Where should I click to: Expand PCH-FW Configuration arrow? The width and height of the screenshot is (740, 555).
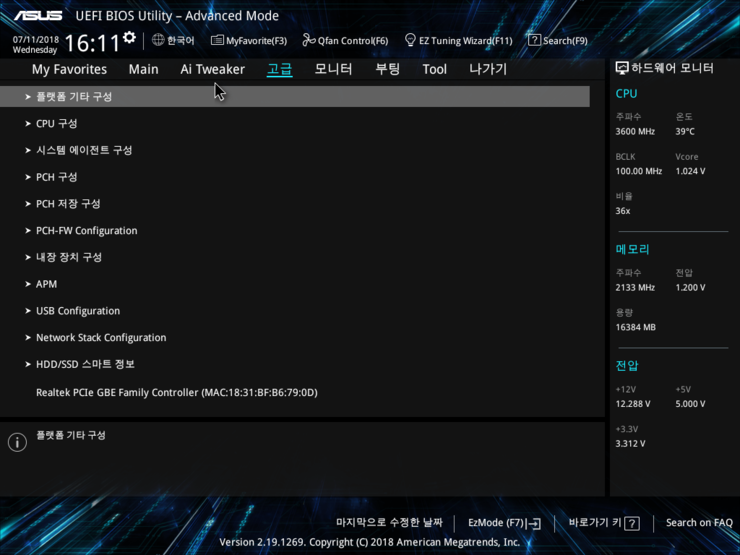[28, 231]
